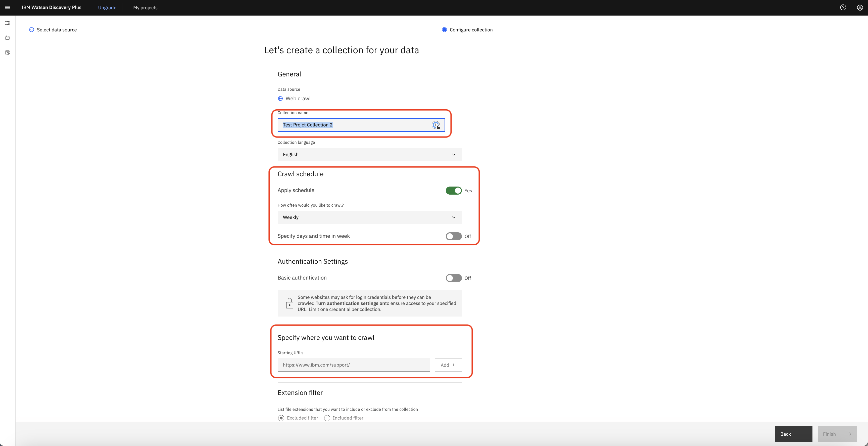868x446 pixels.
Task: Go to My projects
Action: pos(145,7)
